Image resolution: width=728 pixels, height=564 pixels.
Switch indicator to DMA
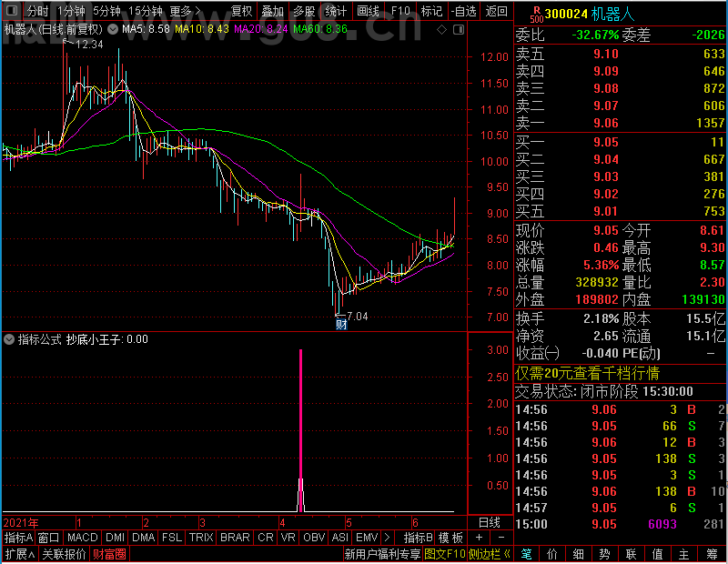[x=143, y=538]
